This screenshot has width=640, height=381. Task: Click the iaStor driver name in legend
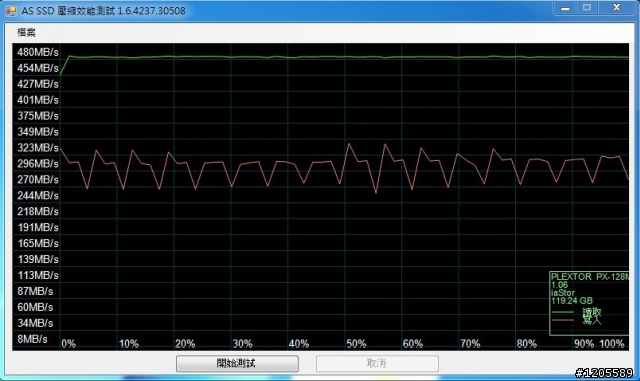click(563, 293)
